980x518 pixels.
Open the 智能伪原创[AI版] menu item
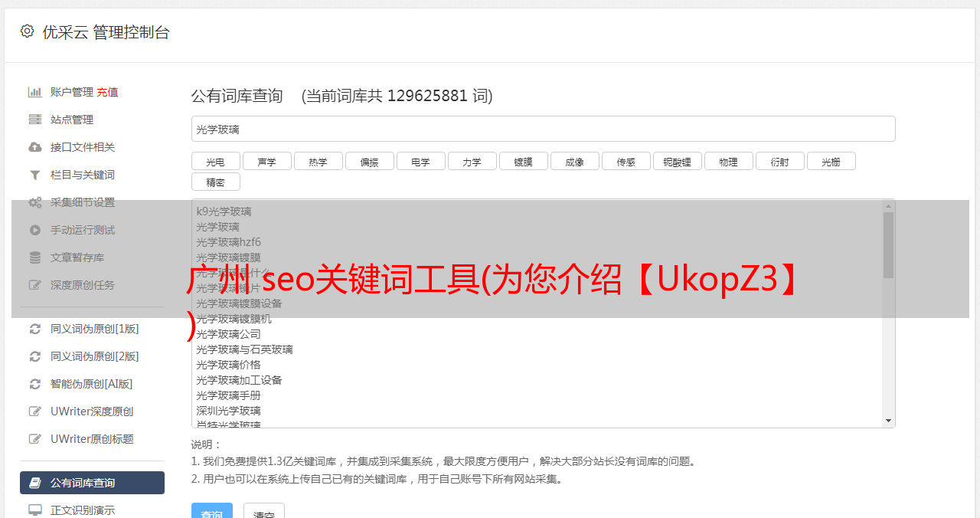click(x=92, y=384)
